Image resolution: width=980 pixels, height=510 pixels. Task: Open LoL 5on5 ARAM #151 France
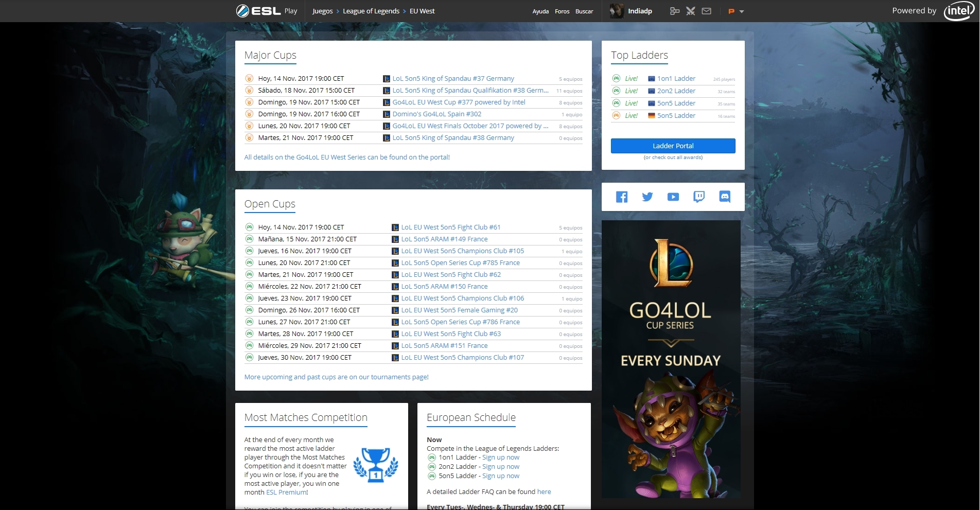point(444,346)
